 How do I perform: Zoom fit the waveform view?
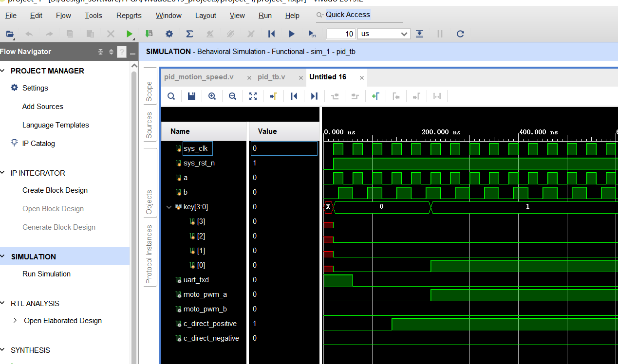[x=253, y=96]
